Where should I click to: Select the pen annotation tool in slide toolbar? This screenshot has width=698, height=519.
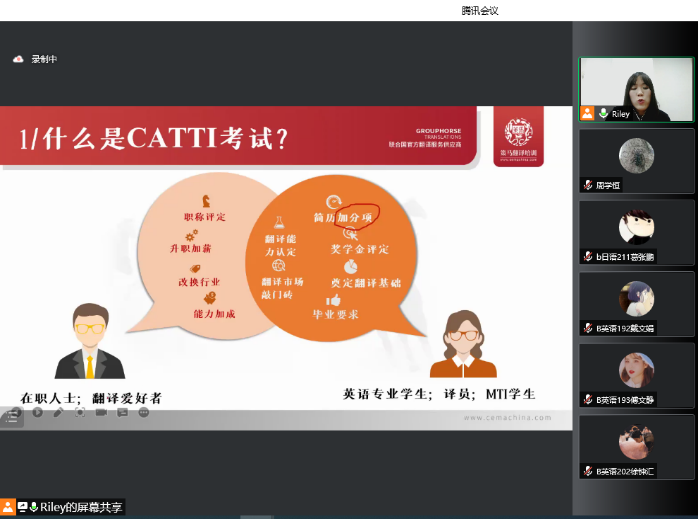[58, 412]
